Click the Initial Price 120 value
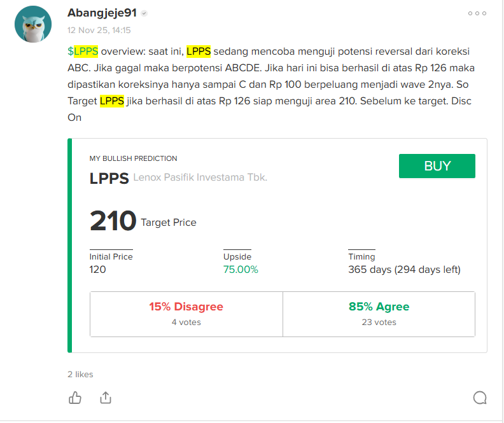The width and height of the screenshot is (504, 423). point(97,269)
